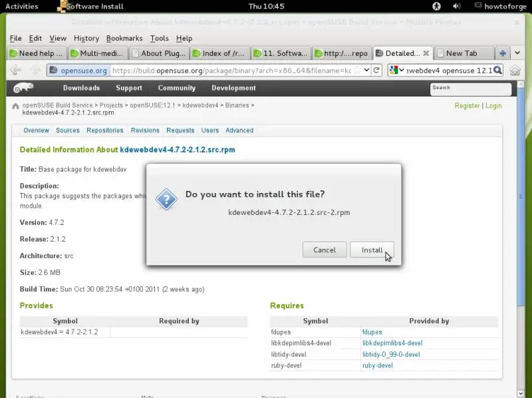Go back with the back arrow
The height and width of the screenshot is (398, 532).
15,71
